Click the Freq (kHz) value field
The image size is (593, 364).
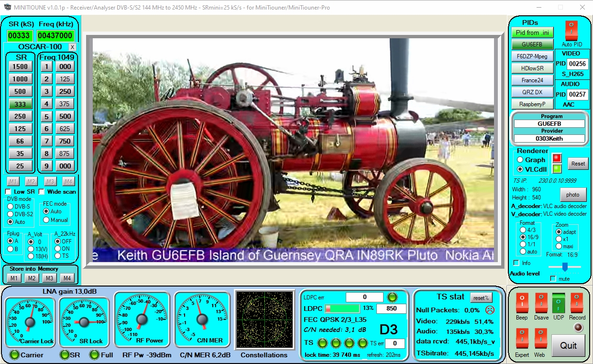pos(56,35)
